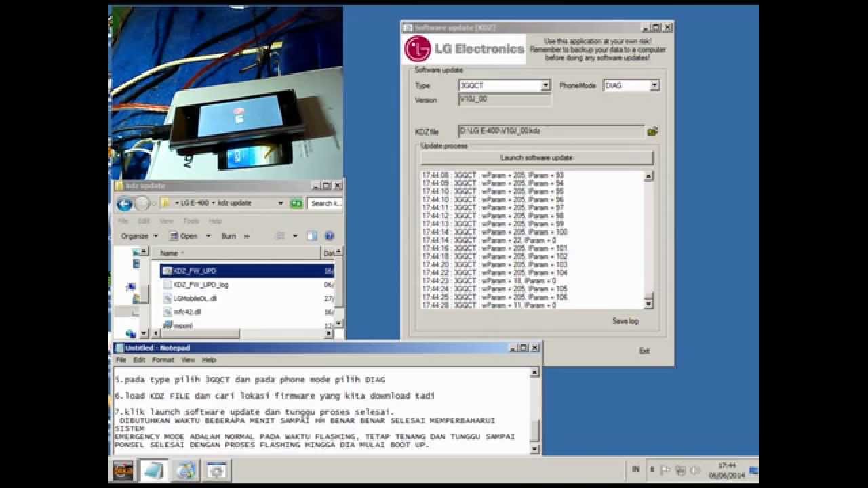Click the KDZ file path input field

[551, 131]
